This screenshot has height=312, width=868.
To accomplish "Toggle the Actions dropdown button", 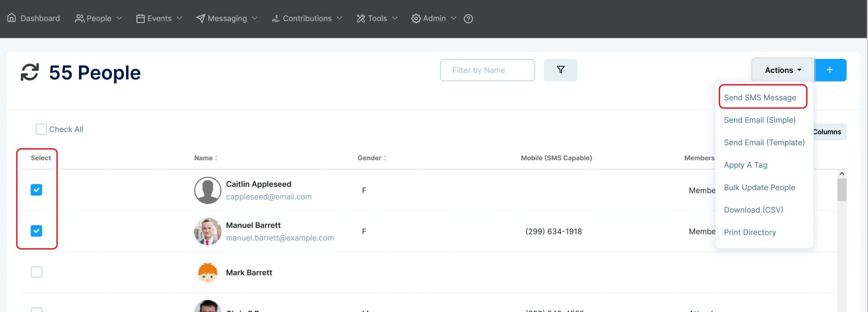I will pos(783,70).
